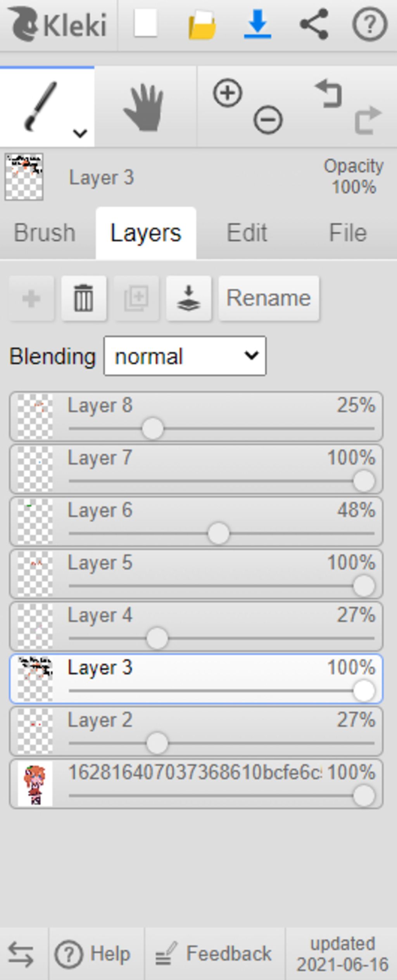This screenshot has height=980, width=397.
Task: Click the Rename button
Action: (269, 298)
